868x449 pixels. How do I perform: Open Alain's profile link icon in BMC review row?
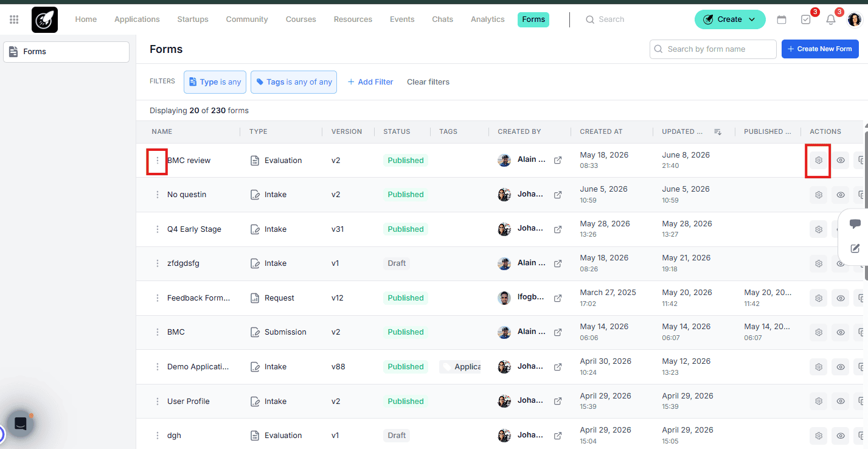point(558,160)
